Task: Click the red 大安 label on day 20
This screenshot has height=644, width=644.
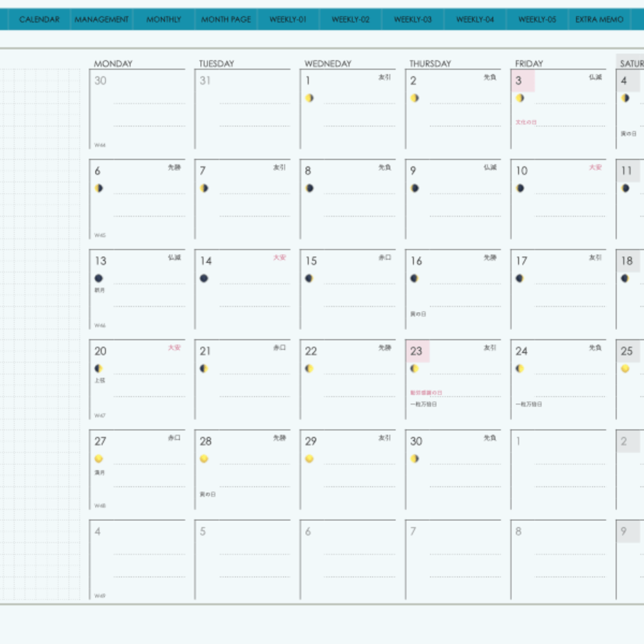Action: pyautogui.click(x=174, y=348)
